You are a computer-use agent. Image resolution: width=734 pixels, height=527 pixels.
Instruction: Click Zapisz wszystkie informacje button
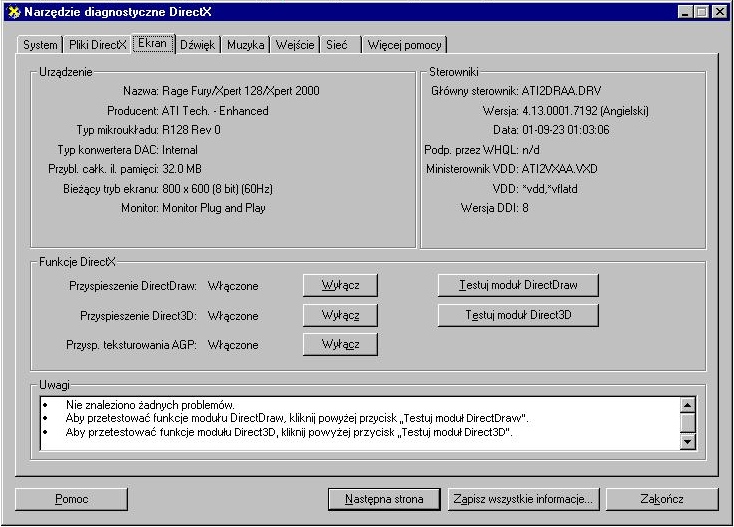[x=523, y=499]
